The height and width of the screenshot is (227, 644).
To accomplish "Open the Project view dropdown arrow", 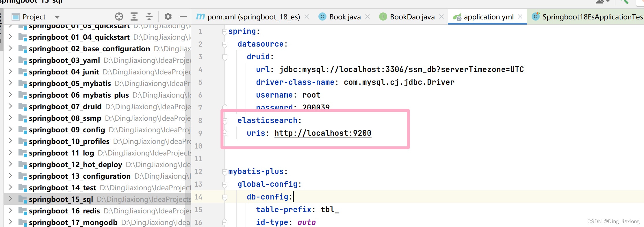I will pyautogui.click(x=57, y=17).
